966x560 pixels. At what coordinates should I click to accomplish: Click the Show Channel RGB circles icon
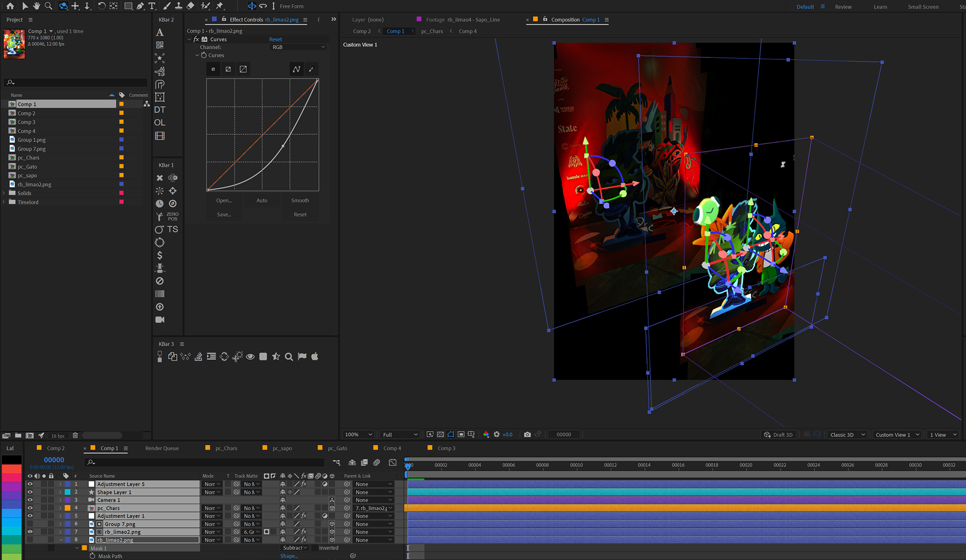pos(486,435)
